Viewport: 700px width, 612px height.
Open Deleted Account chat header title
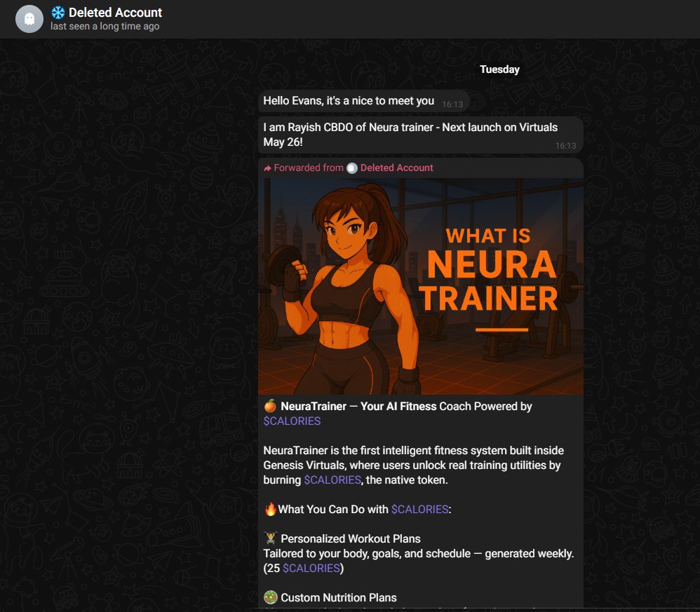click(115, 13)
